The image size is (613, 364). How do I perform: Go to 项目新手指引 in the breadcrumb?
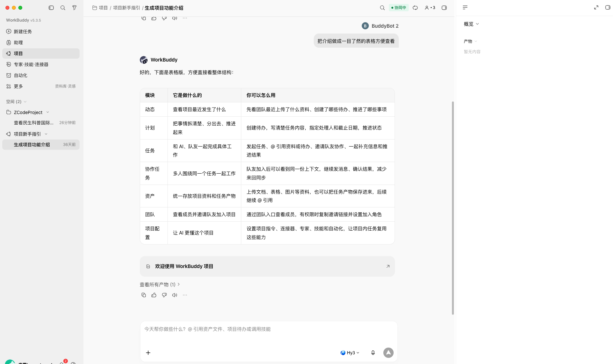[127, 8]
